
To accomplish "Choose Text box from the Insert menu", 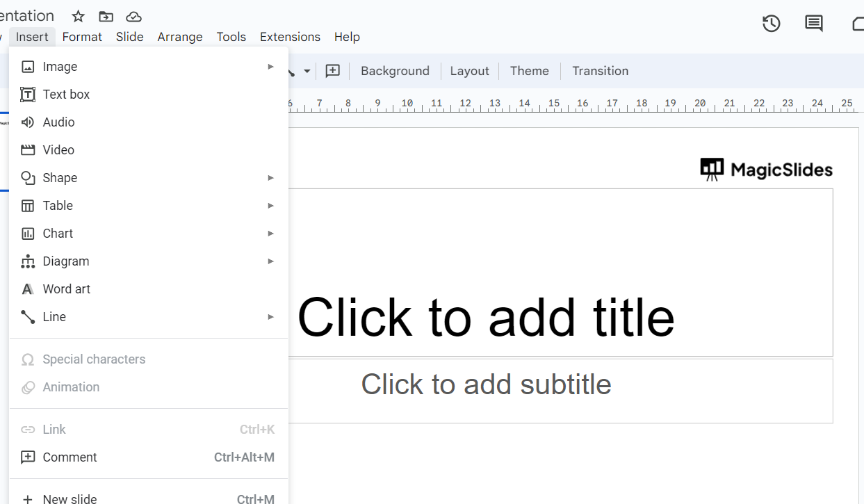I will [x=66, y=95].
